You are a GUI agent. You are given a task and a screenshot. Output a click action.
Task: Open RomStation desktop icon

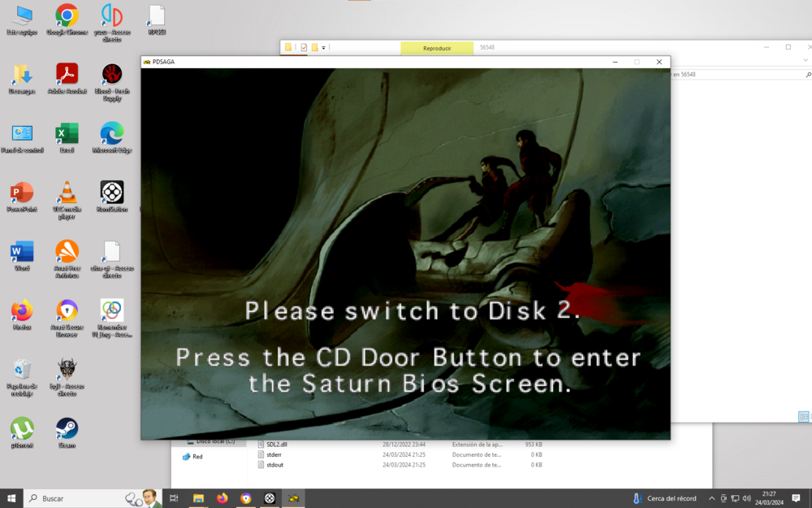[x=112, y=193]
